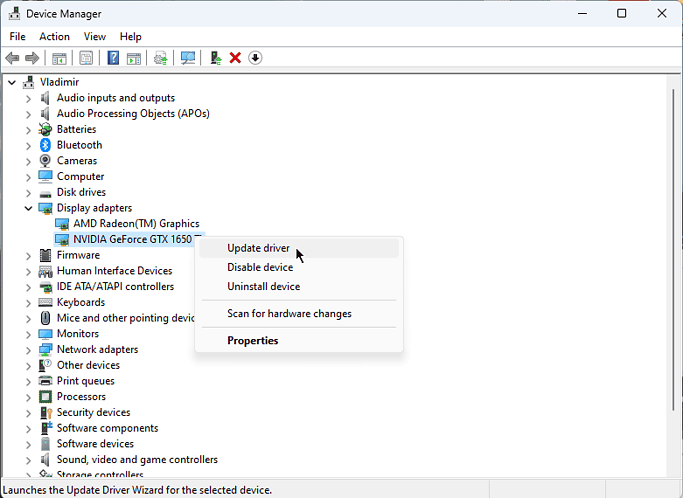Viewport: 683px width, 498px height.
Task: Expand the Batteries category
Action: coord(27,130)
